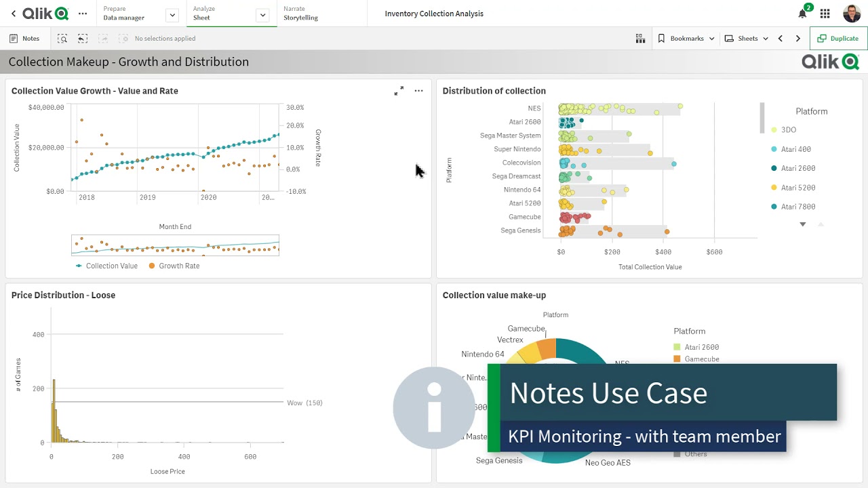Click the Neo Geo AES pie label

point(608,463)
